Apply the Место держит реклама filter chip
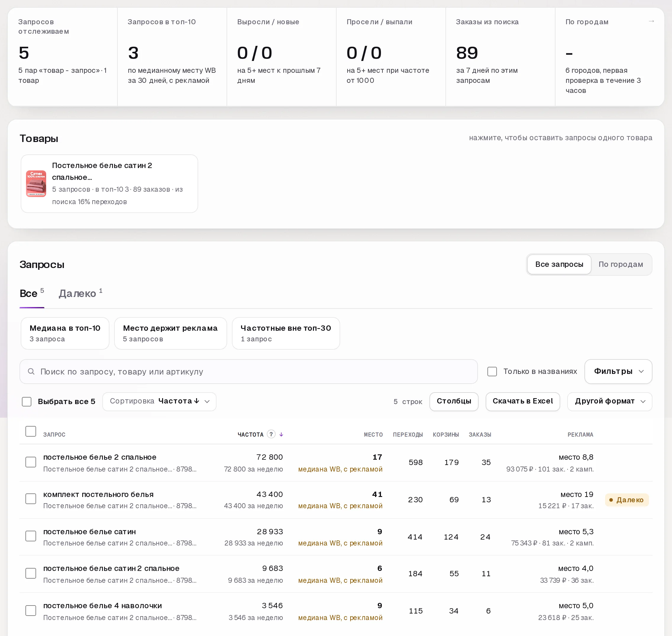Screen dimensions: 672x636 coord(170,333)
